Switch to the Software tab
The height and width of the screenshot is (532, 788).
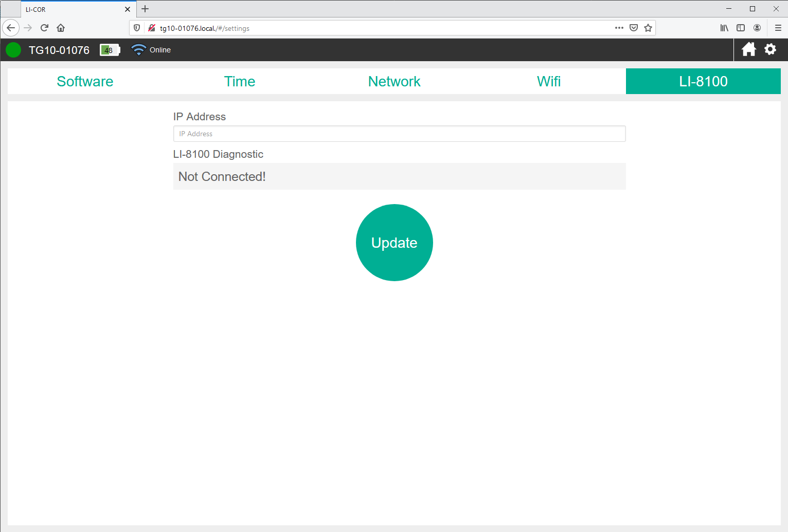point(85,81)
